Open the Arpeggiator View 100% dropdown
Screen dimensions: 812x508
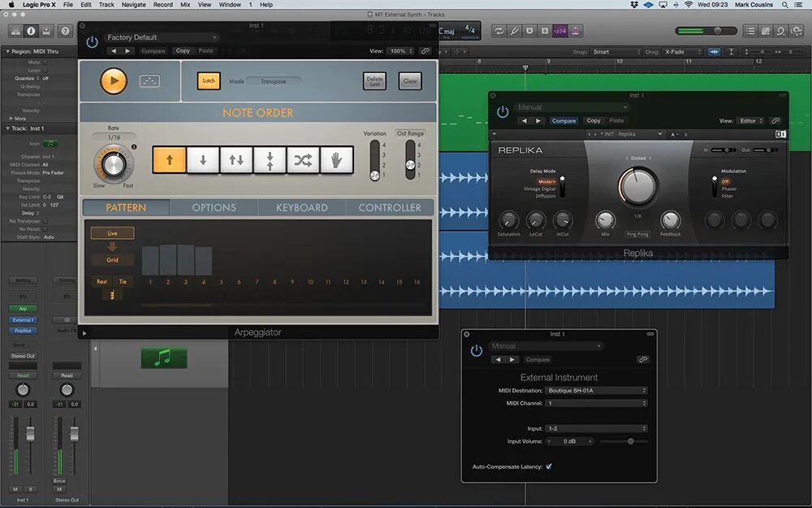pyautogui.click(x=401, y=50)
